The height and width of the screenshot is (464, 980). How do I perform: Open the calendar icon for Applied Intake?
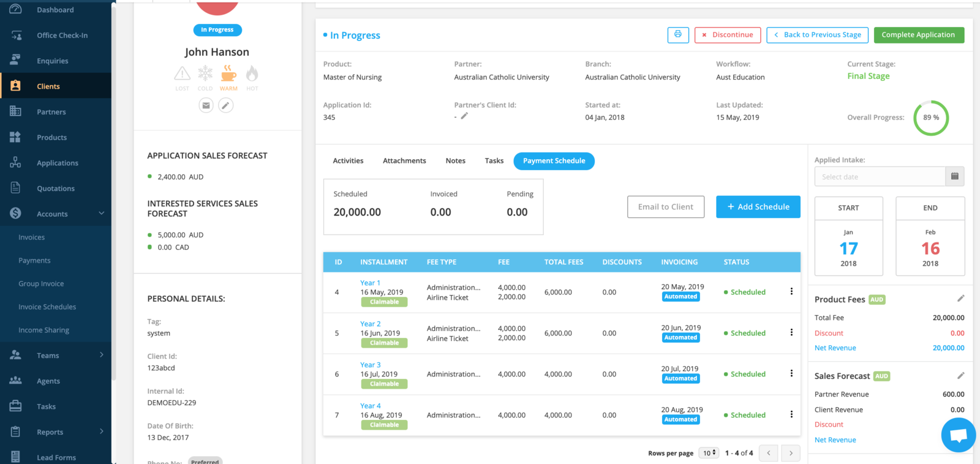click(954, 176)
